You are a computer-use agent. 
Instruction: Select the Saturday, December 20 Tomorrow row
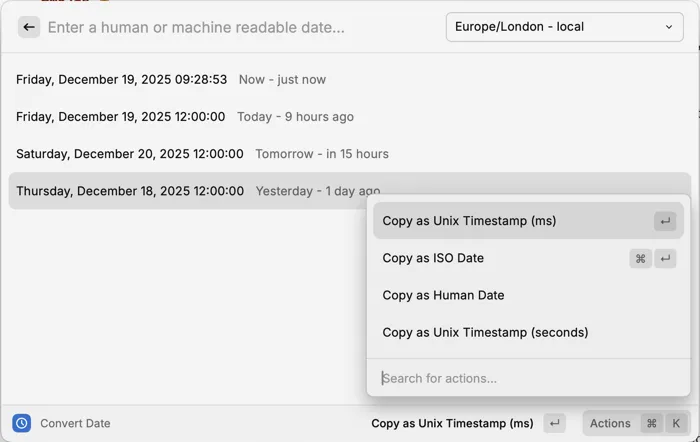coord(200,154)
